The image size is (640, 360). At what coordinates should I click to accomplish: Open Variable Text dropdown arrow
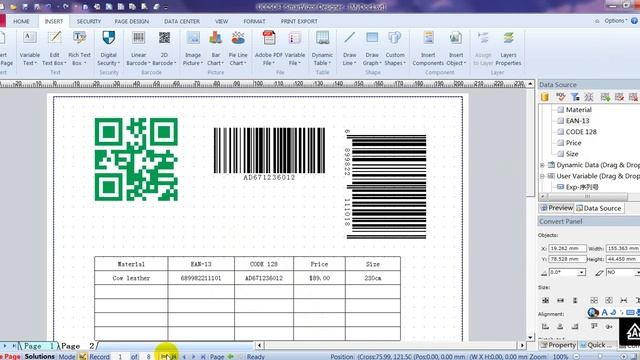pos(36,63)
